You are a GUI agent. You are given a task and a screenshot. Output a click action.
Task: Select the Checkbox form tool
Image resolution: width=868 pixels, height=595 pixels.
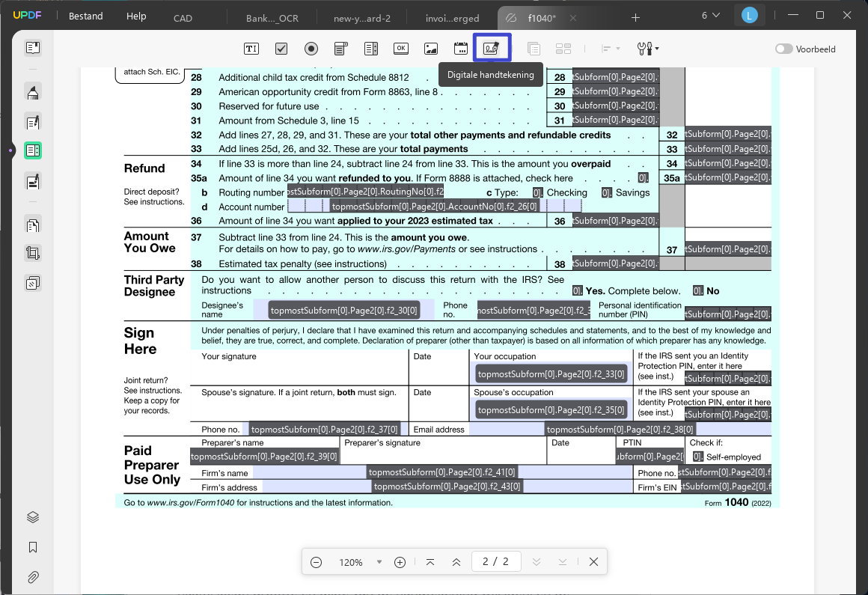281,49
